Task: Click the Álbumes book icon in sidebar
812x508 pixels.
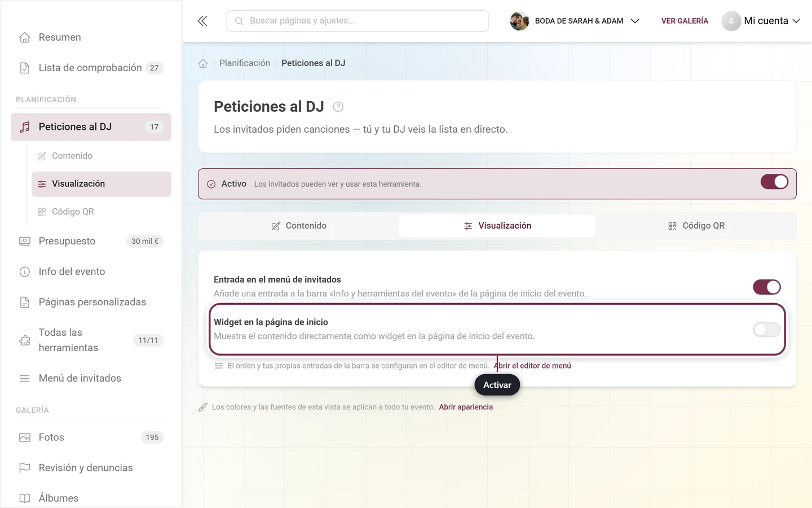Action: (x=25, y=498)
